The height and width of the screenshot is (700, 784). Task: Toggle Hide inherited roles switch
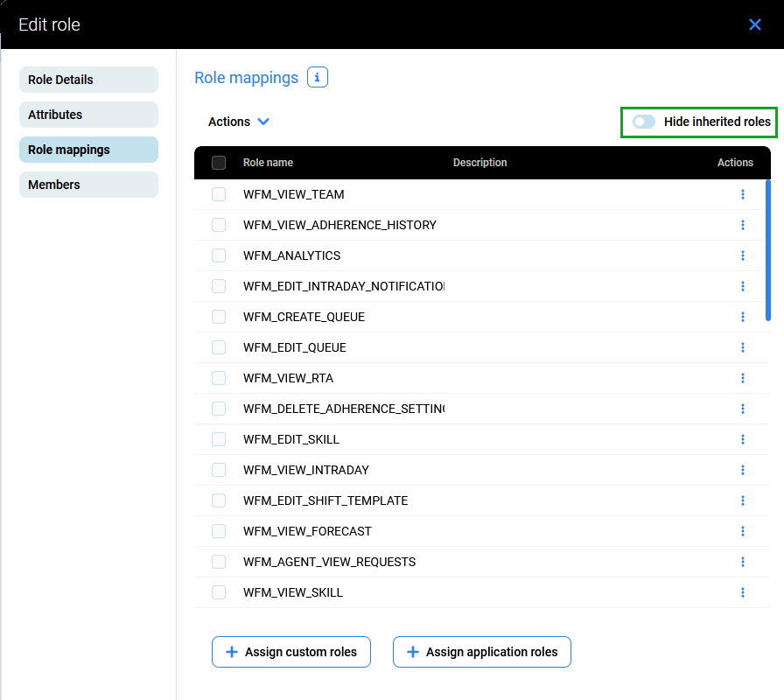coord(644,122)
